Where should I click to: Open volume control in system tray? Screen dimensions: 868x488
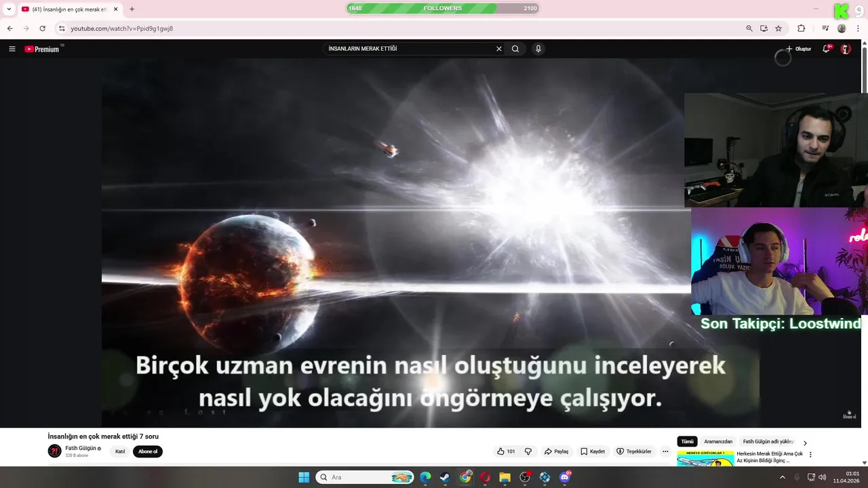(822, 477)
